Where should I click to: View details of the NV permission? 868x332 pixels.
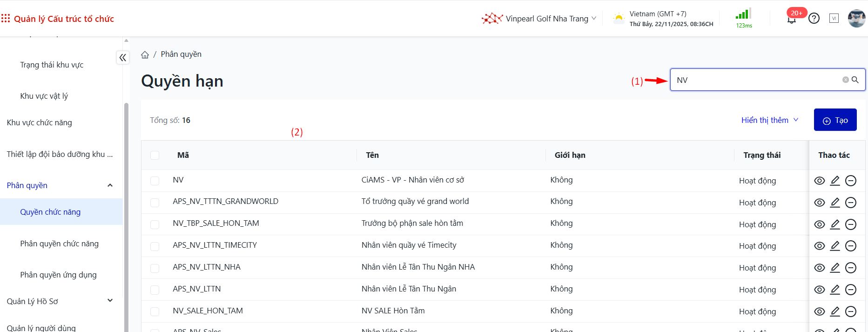coord(820,181)
